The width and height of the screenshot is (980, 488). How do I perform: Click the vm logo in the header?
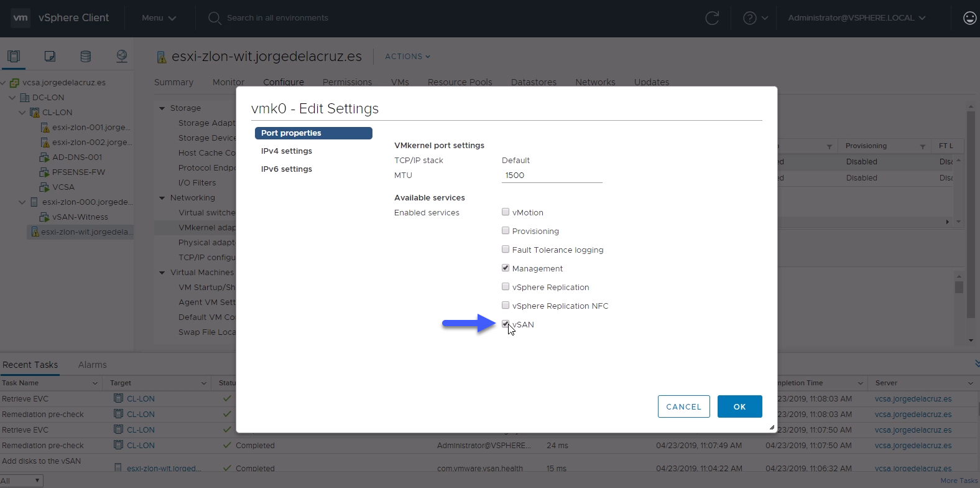pos(21,18)
